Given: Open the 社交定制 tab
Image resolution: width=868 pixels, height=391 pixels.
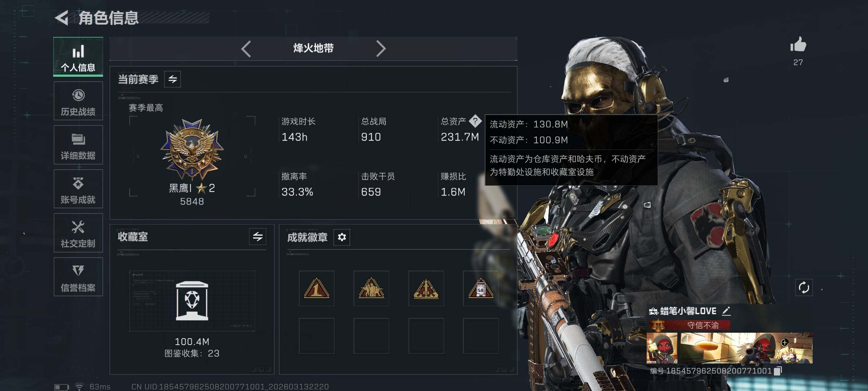Looking at the screenshot, I should click(78, 233).
